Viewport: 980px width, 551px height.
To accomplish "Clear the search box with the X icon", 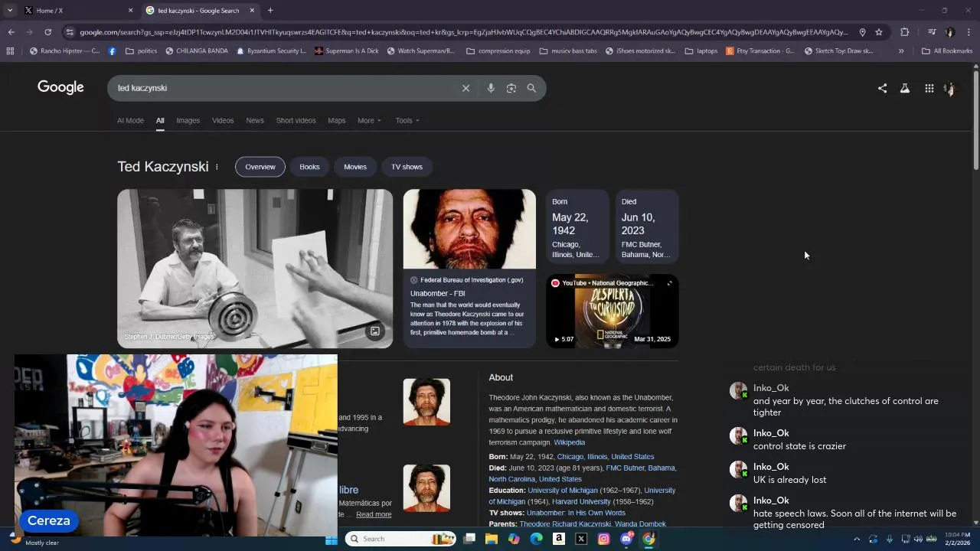I will (x=465, y=88).
